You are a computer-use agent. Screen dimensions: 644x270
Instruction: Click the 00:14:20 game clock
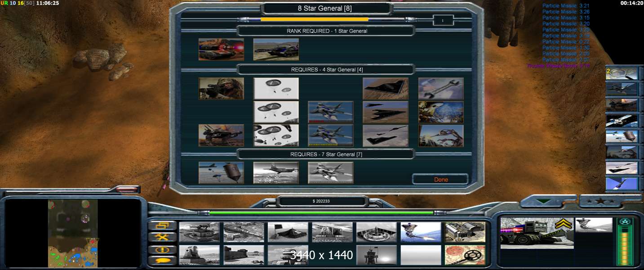631,3
